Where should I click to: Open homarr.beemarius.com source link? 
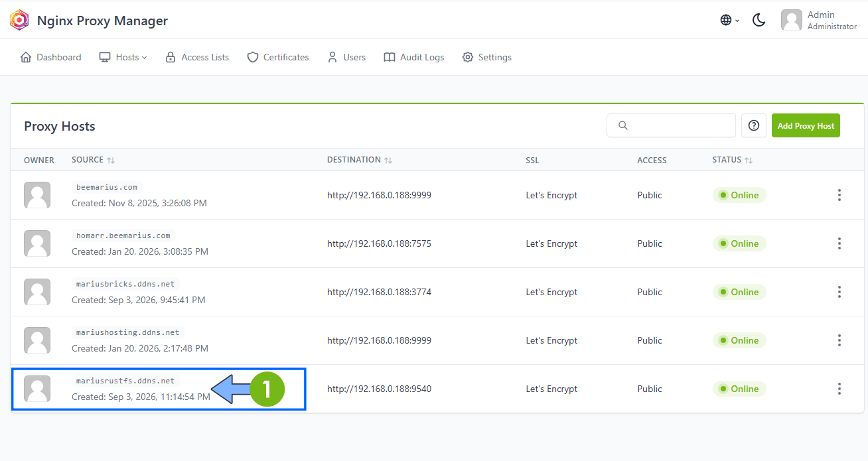pos(123,235)
